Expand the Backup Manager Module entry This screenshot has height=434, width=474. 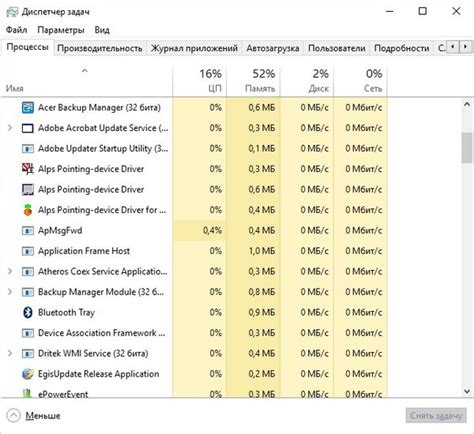click(x=10, y=292)
